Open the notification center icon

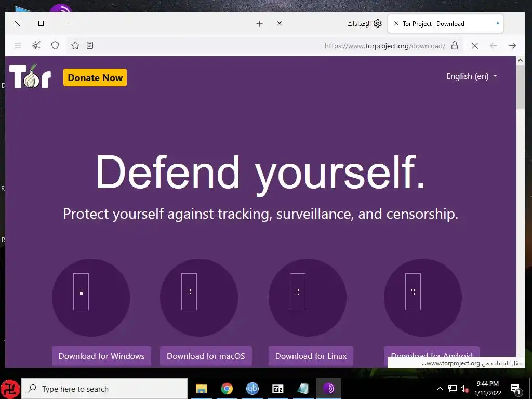coord(515,389)
